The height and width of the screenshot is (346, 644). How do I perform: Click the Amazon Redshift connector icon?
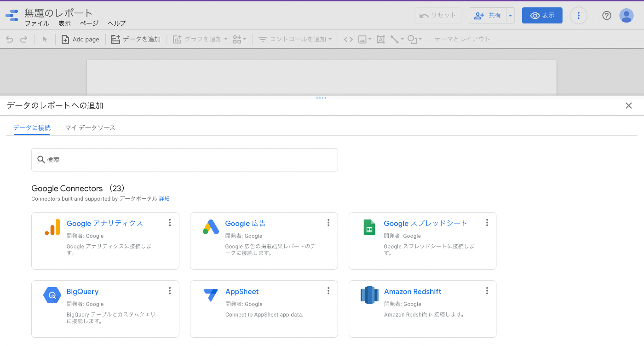click(369, 295)
